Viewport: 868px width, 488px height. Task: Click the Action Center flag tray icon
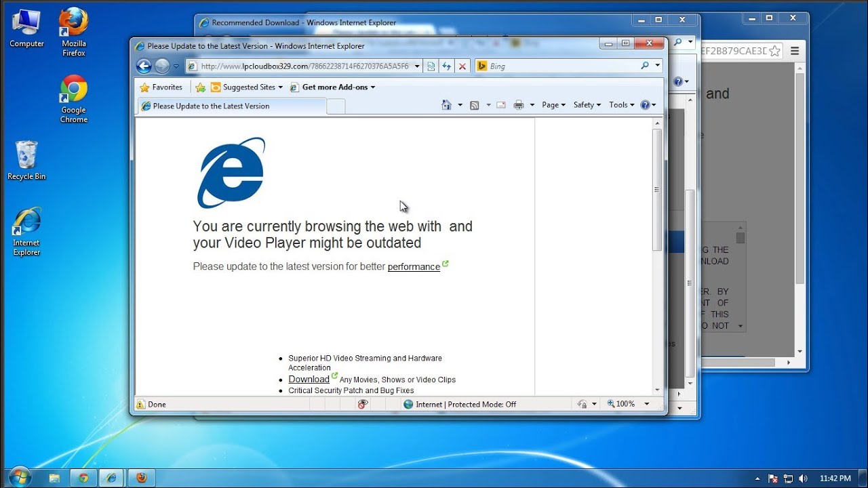[x=774, y=479]
